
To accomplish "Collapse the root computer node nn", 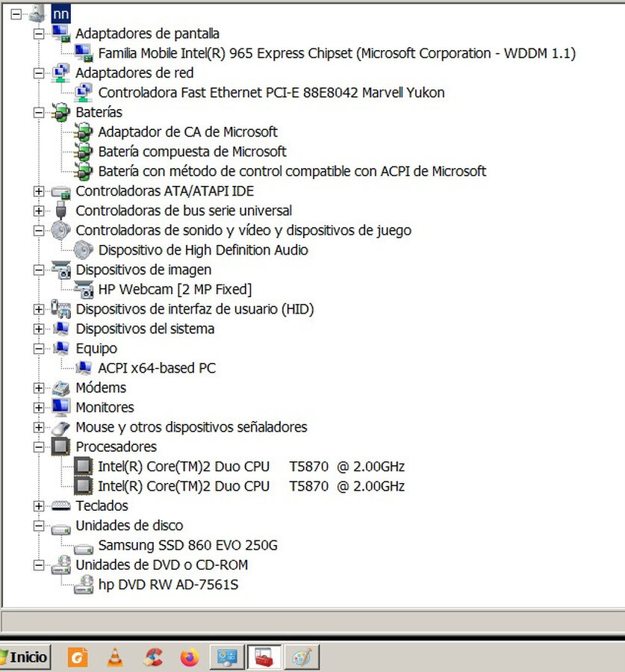I will coord(16,14).
